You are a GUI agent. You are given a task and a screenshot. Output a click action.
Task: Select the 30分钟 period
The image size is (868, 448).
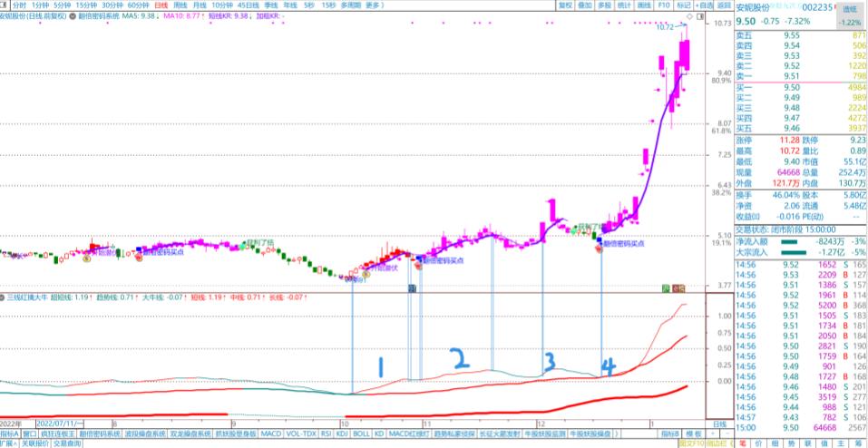click(x=112, y=5)
